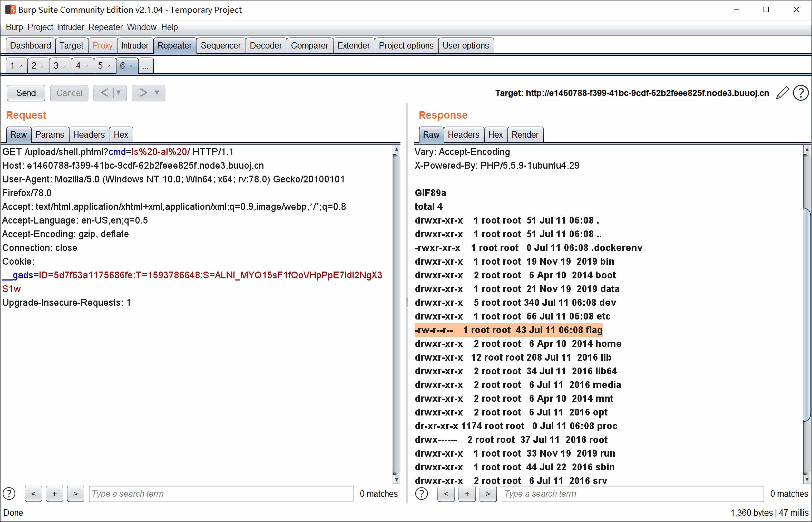Close Repeater tab 1
812x522 pixels.
coord(21,66)
